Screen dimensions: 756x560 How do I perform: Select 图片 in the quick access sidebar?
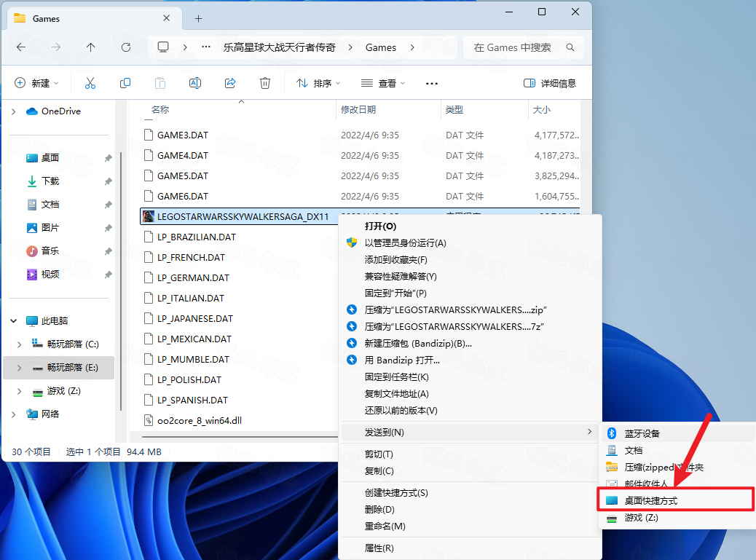(x=50, y=228)
